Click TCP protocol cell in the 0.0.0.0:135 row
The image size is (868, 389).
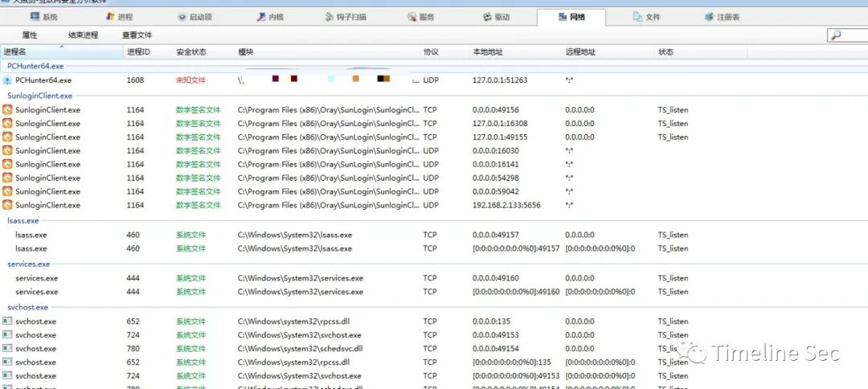(429, 321)
